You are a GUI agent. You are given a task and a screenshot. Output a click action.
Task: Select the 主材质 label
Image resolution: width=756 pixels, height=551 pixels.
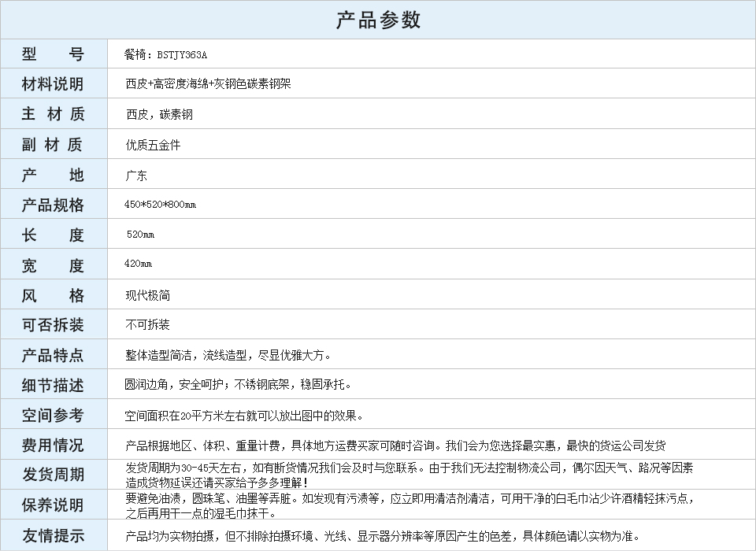(53, 114)
